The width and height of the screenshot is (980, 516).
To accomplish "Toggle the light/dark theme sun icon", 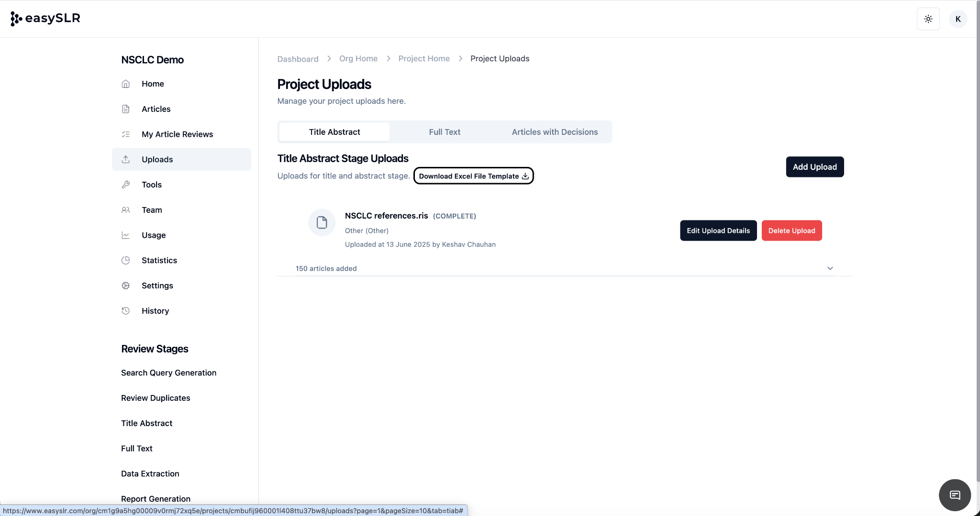I will click(928, 19).
